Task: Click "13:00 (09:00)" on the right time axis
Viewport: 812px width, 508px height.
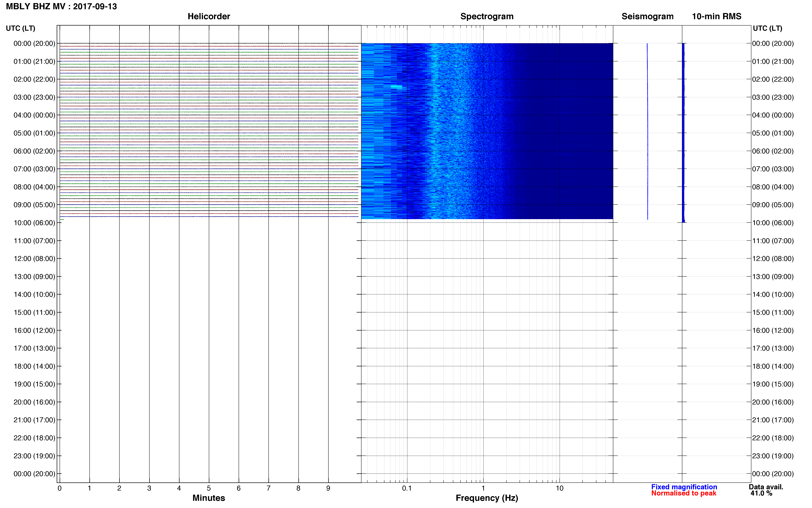Action: pos(773,277)
